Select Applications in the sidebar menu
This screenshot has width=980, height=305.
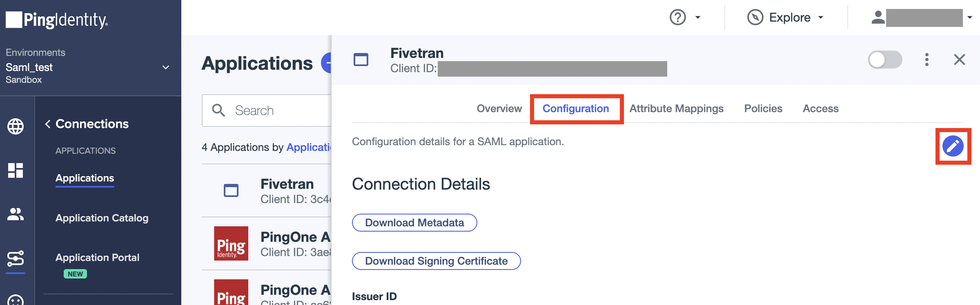[85, 178]
